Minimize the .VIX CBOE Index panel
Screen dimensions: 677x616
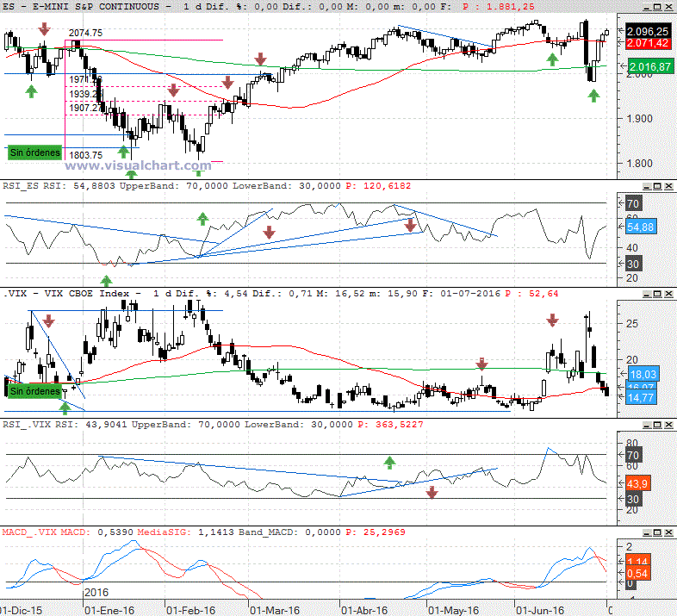click(647, 294)
